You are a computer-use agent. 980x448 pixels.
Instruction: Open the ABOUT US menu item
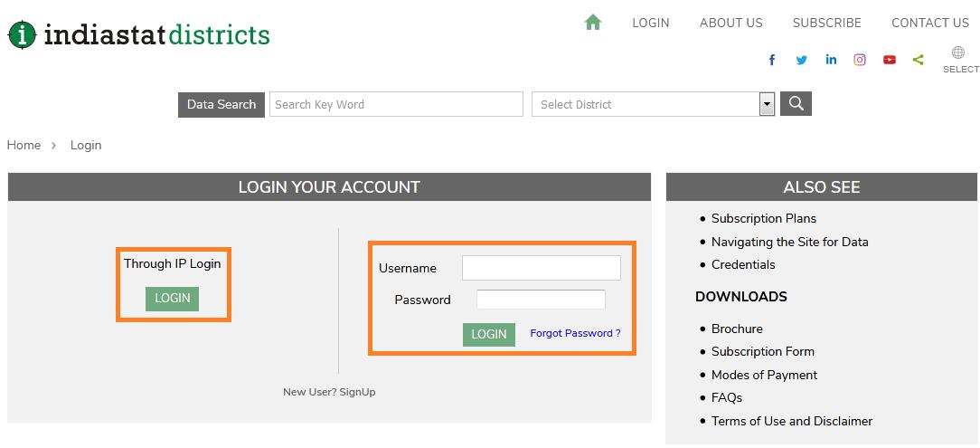[x=730, y=23]
